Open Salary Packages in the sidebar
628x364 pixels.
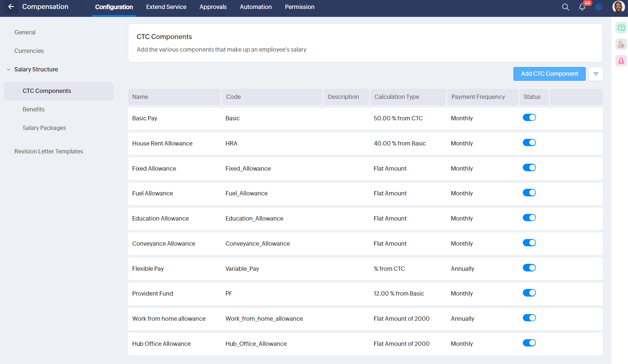click(44, 128)
